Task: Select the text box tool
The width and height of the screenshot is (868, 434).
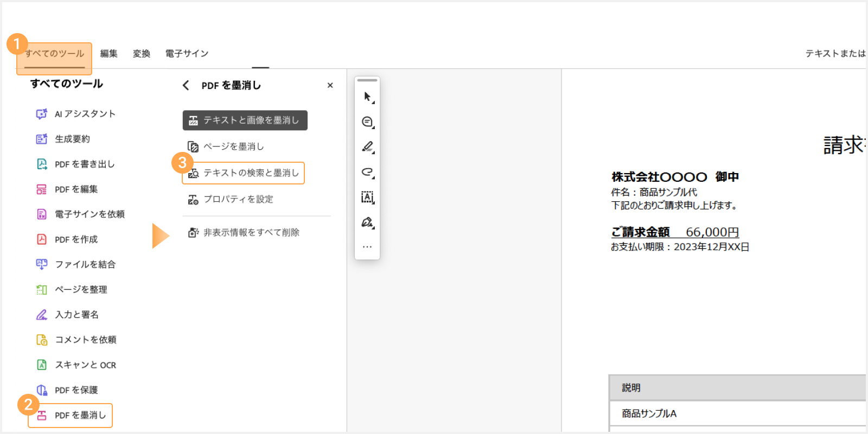Action: point(368,197)
